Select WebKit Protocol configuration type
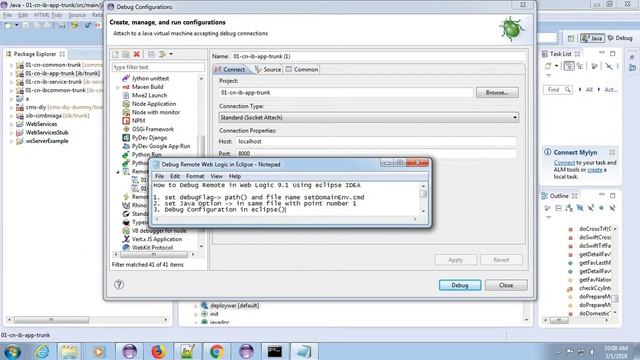Viewport: 640px width, 360px height. (x=152, y=248)
